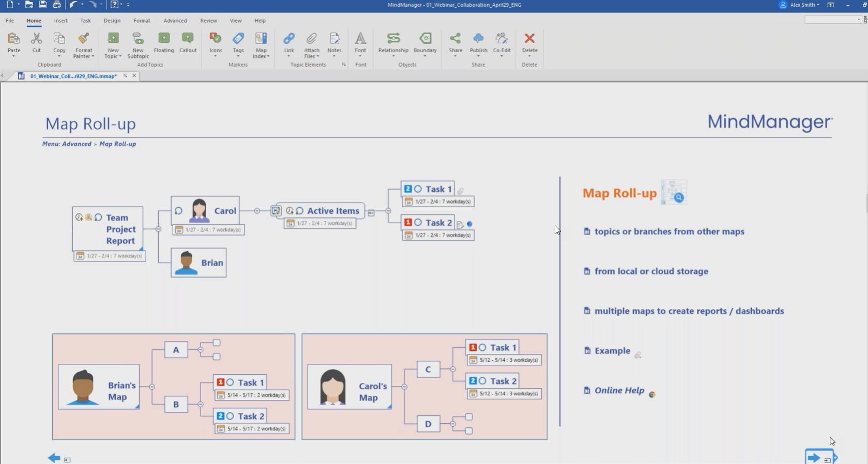
Task: Collapse the Active Items subtopics
Action: 388,211
